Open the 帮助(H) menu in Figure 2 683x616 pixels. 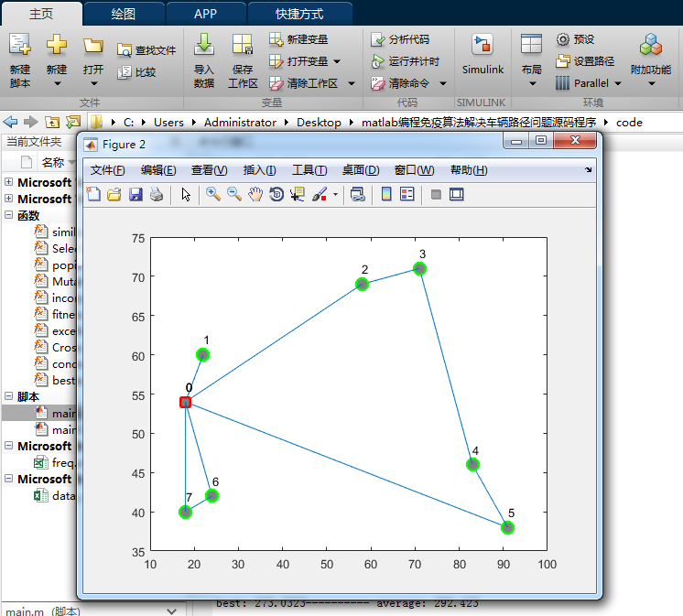[469, 170]
